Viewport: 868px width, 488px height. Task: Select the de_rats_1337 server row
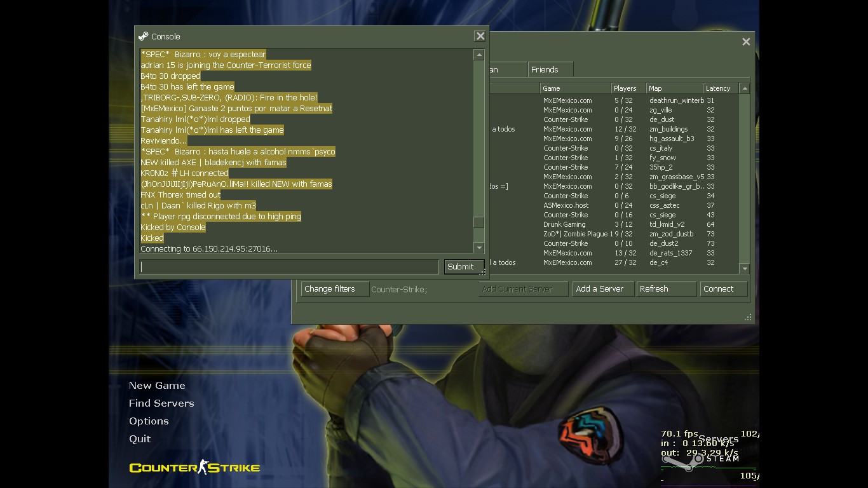[x=614, y=253]
